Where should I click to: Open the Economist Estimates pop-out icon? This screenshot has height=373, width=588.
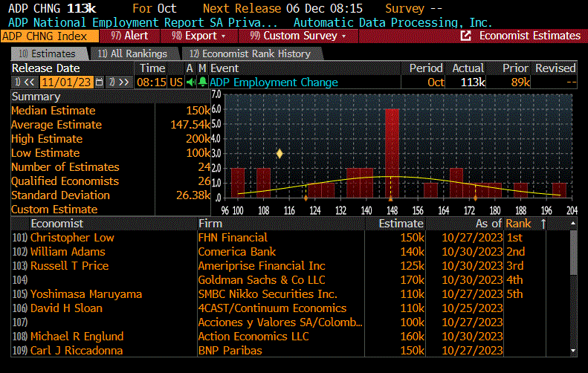[x=465, y=36]
